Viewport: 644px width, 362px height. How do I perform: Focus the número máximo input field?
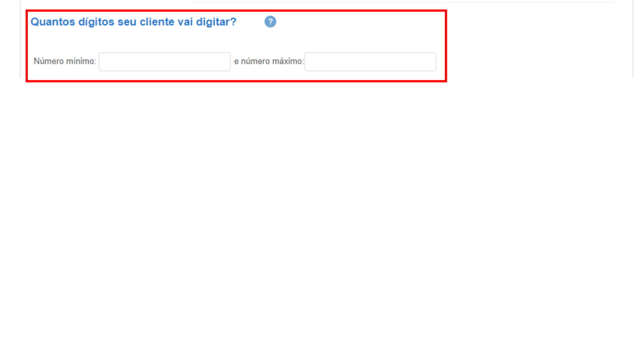[x=370, y=62]
